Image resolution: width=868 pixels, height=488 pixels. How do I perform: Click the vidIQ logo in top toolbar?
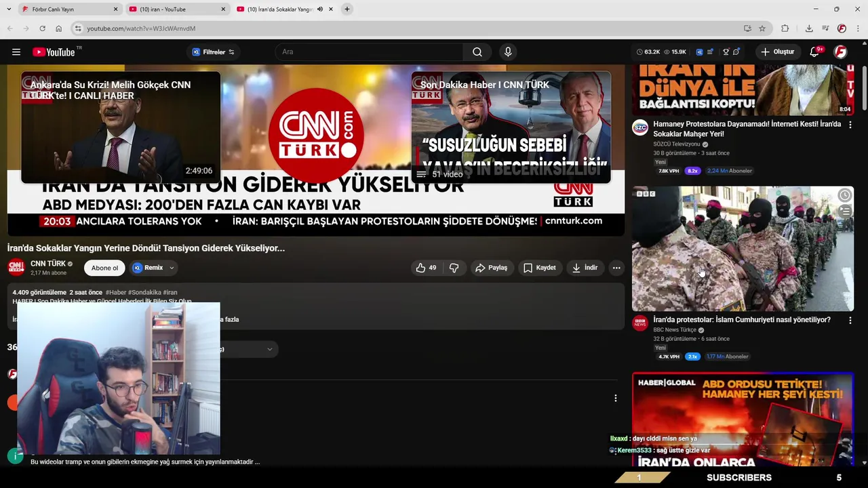click(699, 52)
